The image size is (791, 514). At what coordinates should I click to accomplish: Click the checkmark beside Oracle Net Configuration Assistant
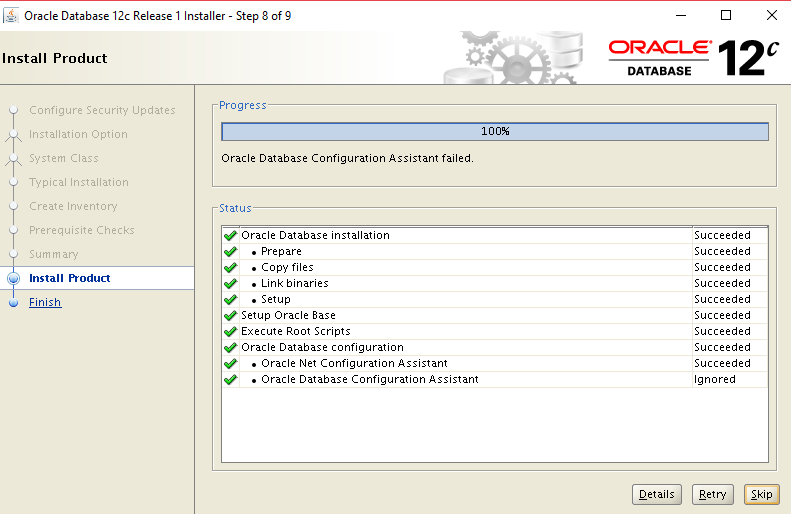point(231,364)
